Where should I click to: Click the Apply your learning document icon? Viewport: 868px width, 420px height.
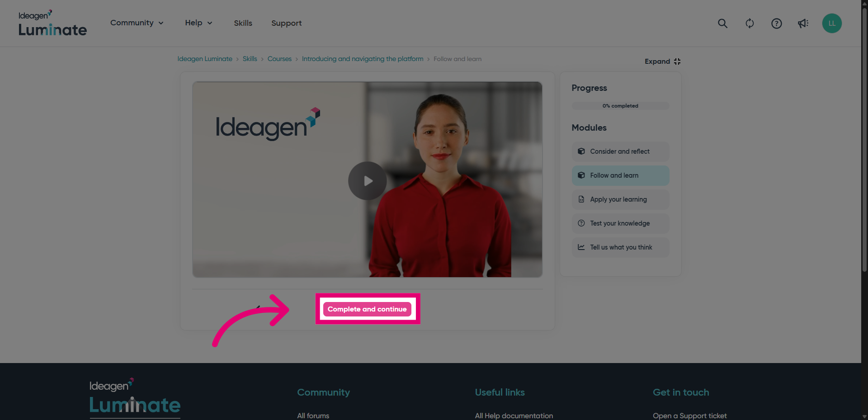[x=581, y=199]
